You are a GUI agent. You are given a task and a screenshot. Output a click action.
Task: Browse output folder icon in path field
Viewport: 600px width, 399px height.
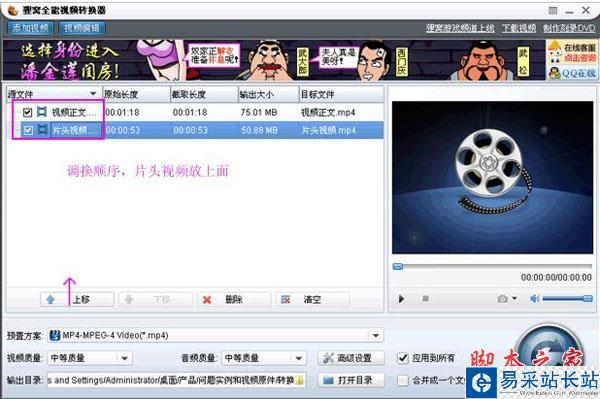[x=300, y=380]
